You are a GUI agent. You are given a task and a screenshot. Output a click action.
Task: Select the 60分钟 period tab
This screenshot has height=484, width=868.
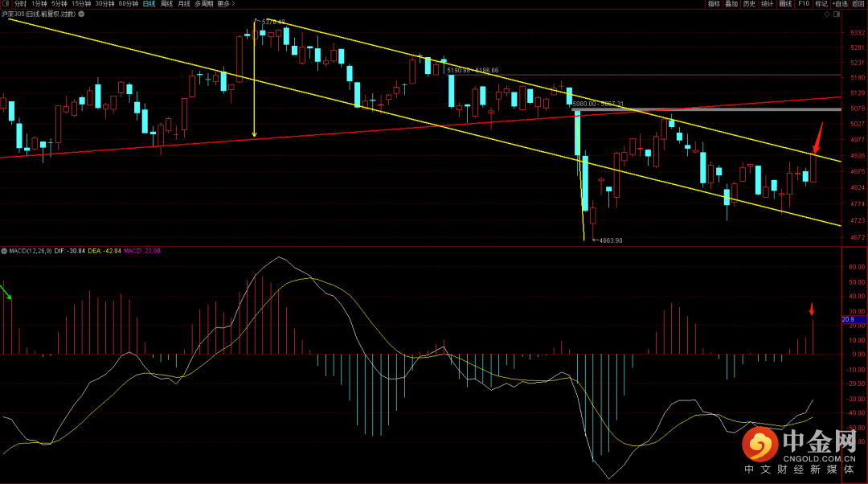point(129,3)
